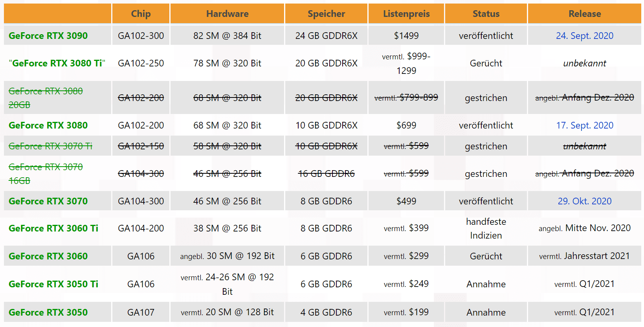This screenshot has width=644, height=327.
Task: Click the struck-through GeForce RTX 3080 20GB name
Action: coord(46,91)
